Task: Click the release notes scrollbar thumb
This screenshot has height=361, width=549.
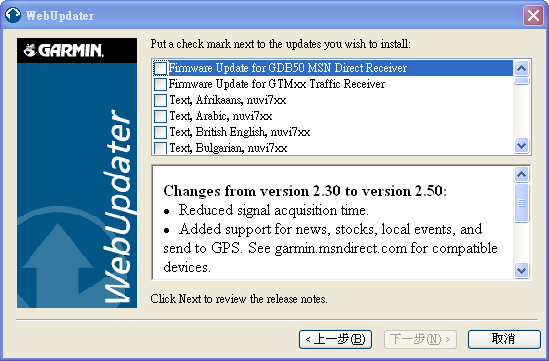Action: [522, 203]
